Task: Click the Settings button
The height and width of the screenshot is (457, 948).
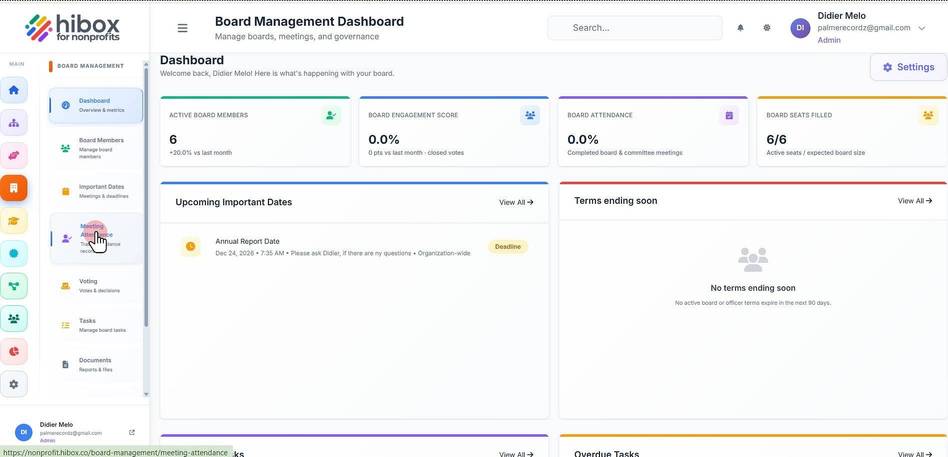Action: [908, 67]
